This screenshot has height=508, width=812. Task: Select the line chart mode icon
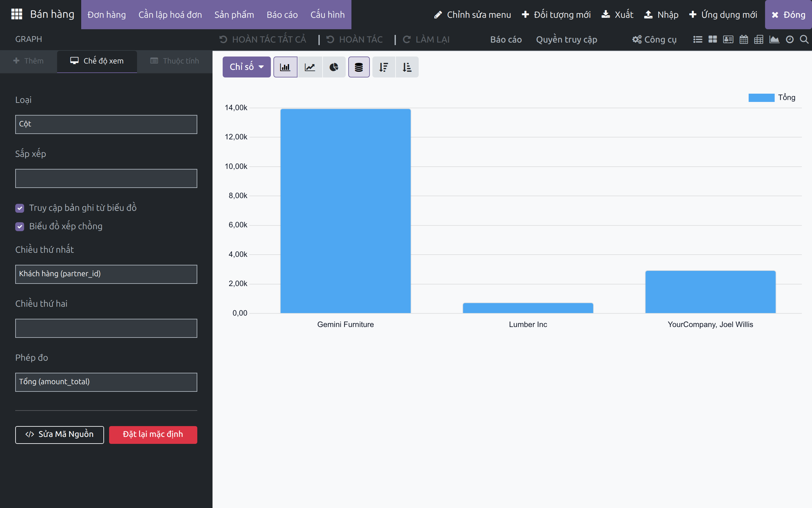pos(310,67)
